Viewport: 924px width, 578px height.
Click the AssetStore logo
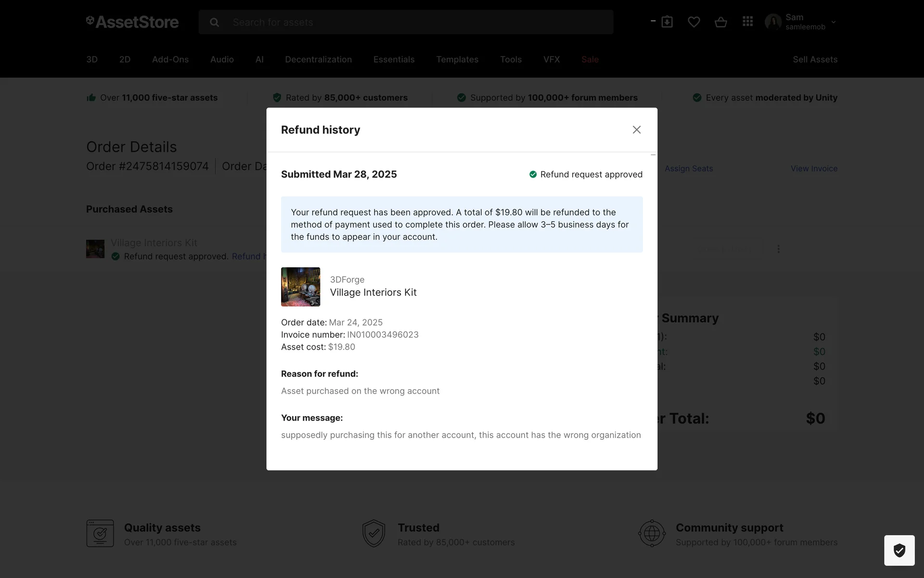point(132,22)
